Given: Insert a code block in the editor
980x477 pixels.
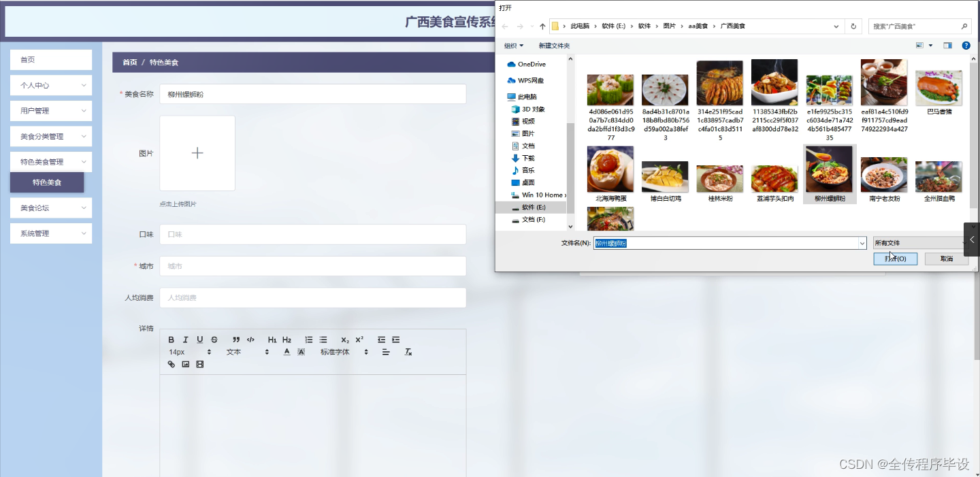Looking at the screenshot, I should pos(250,340).
